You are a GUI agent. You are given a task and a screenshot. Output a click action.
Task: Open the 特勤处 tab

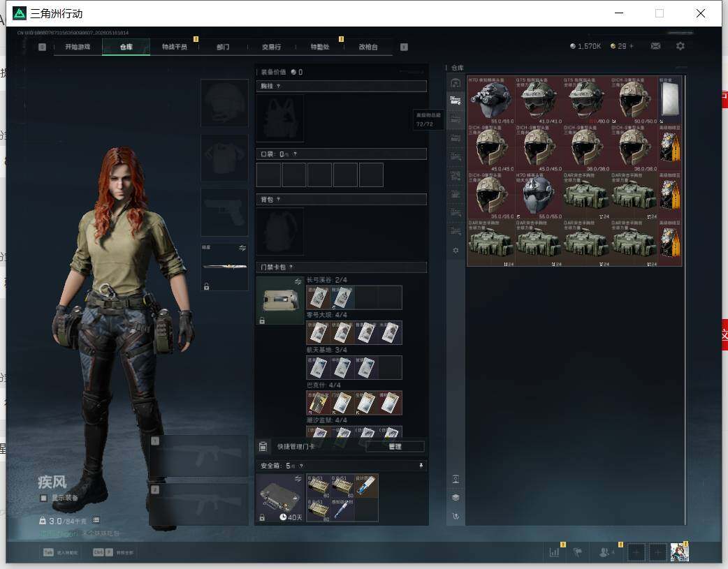[x=319, y=47]
